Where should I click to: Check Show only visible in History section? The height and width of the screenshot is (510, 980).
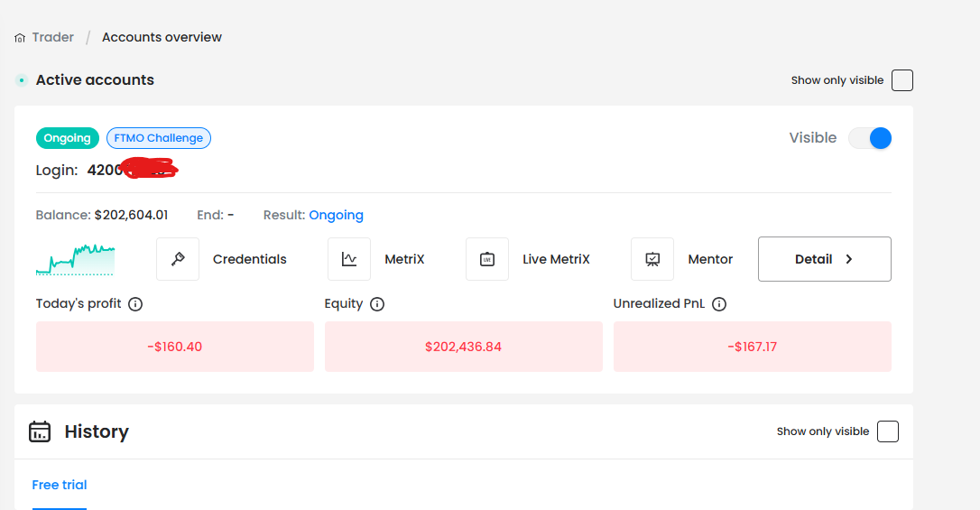pyautogui.click(x=888, y=431)
